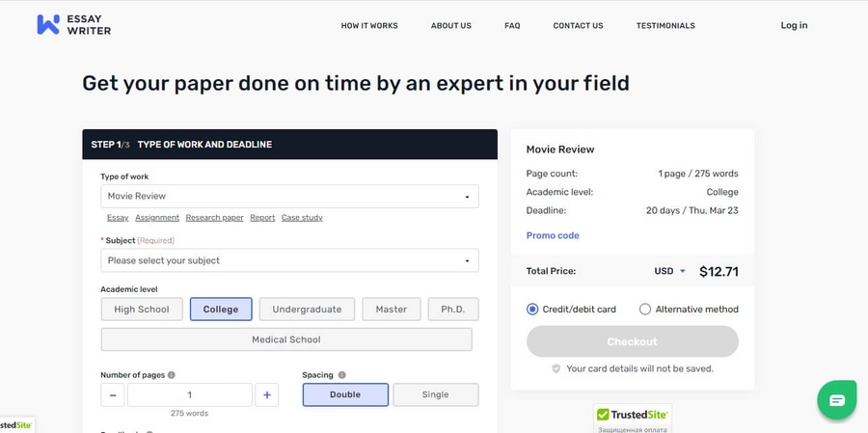This screenshot has height=433, width=868.
Task: Open the Type of work dropdown
Action: pyautogui.click(x=289, y=196)
